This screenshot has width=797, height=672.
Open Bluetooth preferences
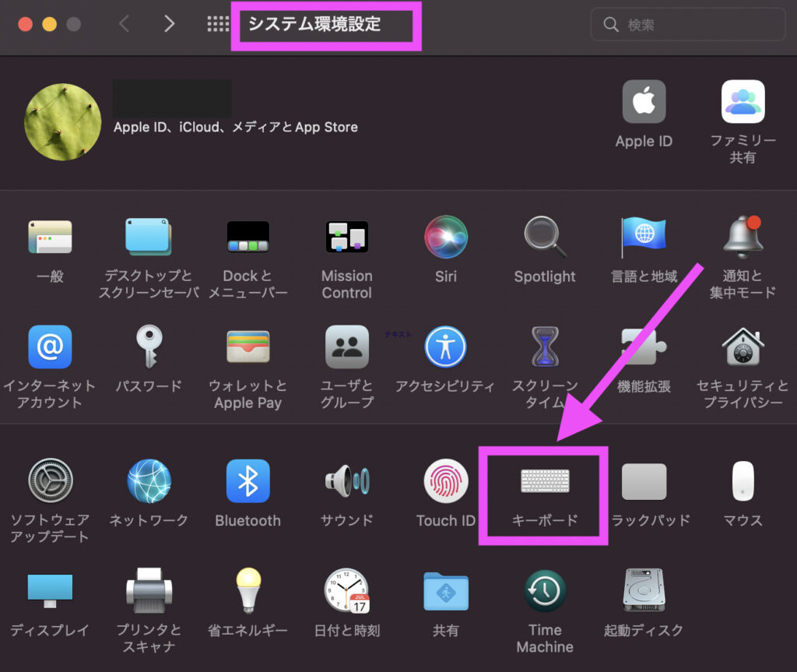tap(248, 481)
